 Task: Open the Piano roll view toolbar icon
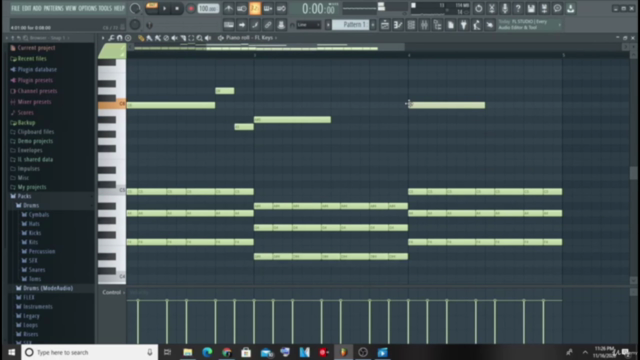[x=398, y=25]
